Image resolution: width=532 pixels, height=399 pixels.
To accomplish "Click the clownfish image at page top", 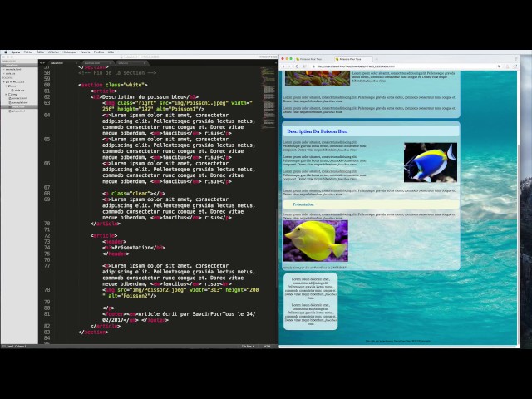I will (x=318, y=78).
